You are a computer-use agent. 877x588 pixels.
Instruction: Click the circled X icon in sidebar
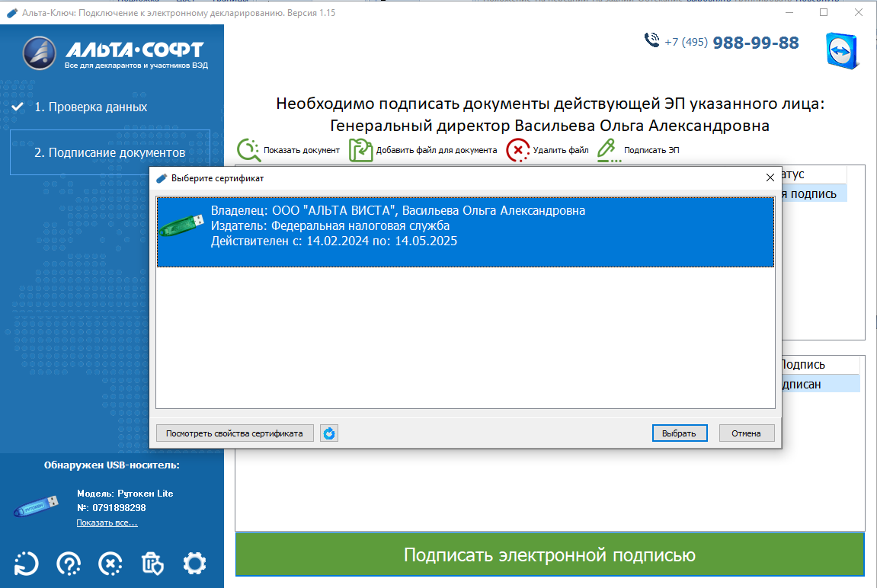[x=110, y=564]
